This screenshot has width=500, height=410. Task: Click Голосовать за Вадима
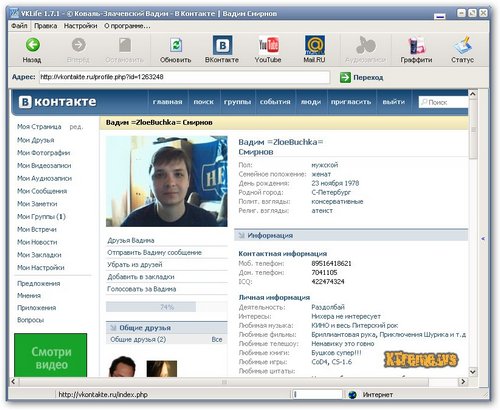[x=141, y=289]
